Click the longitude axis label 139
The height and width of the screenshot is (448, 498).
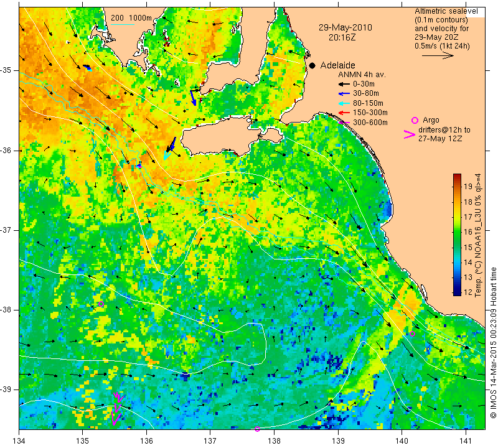coord(338,441)
